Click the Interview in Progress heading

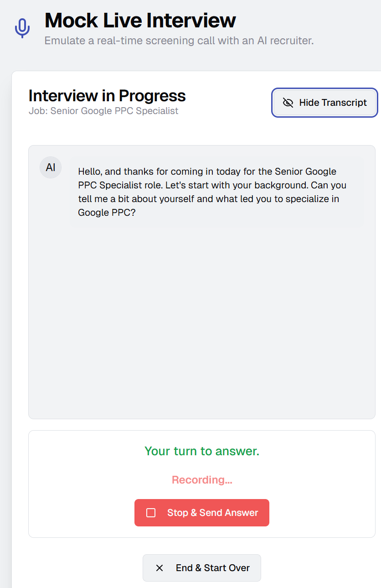coord(107,96)
